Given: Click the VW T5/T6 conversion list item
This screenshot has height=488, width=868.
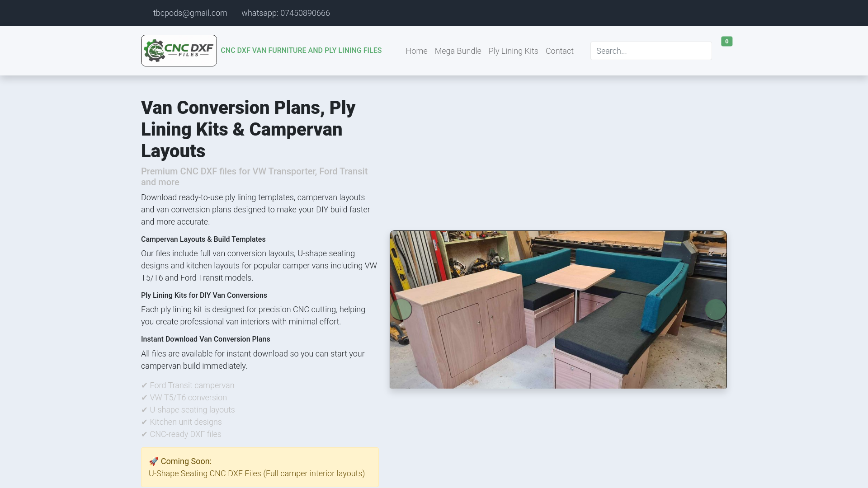Looking at the screenshot, I should pyautogui.click(x=188, y=398).
